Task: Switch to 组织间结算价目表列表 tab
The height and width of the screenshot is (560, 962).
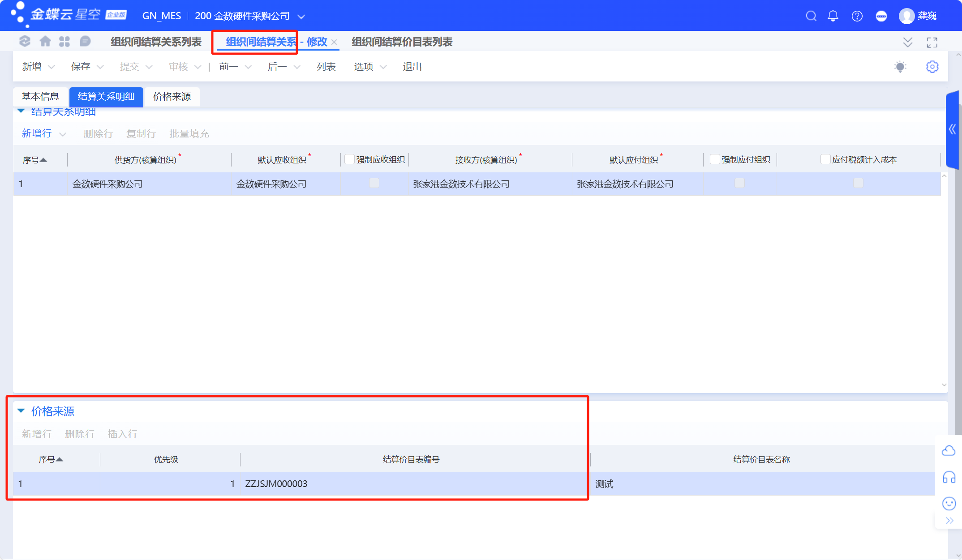Action: click(402, 42)
